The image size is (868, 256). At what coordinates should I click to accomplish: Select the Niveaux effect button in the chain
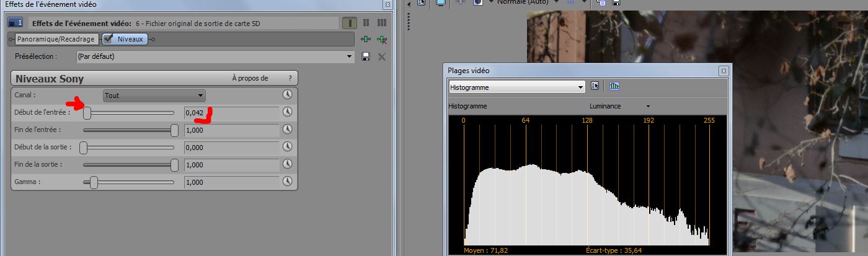125,39
